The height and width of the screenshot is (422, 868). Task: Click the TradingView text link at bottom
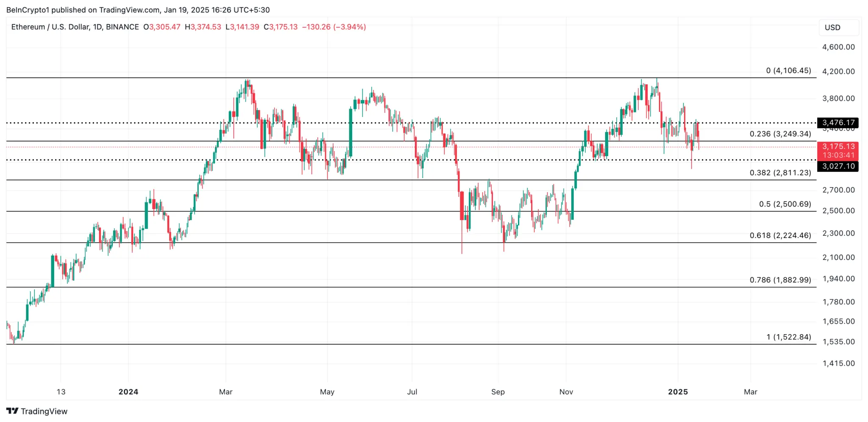tap(44, 411)
